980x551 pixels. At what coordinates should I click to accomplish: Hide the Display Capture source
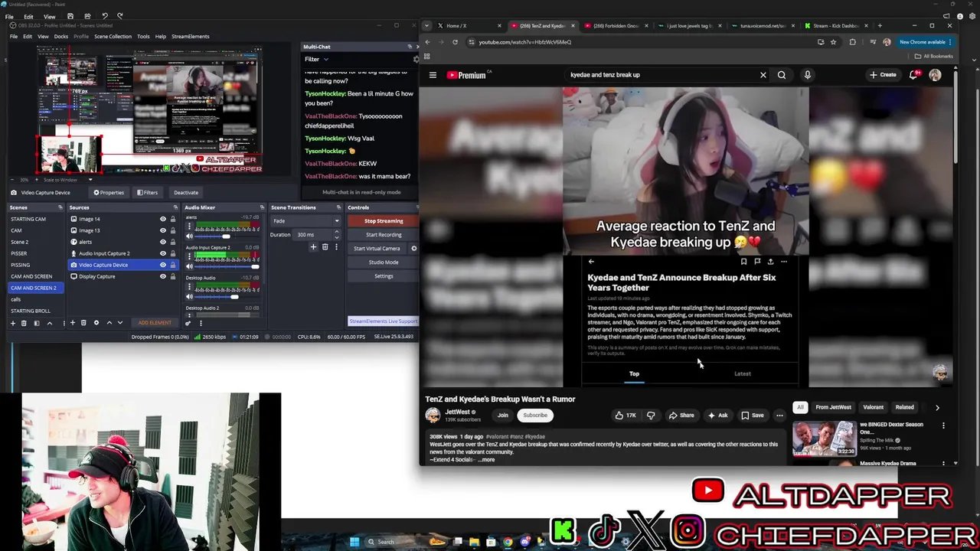(x=162, y=276)
